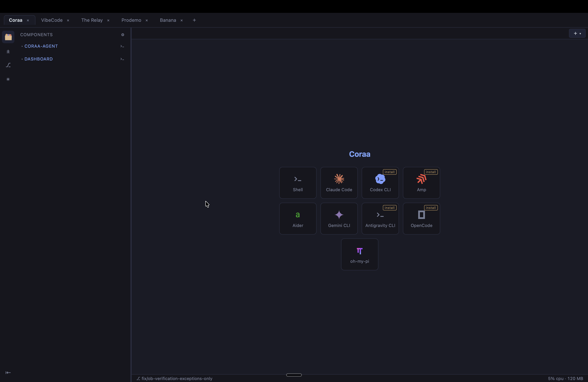Open terminal for DASHBOARD component

click(122, 59)
